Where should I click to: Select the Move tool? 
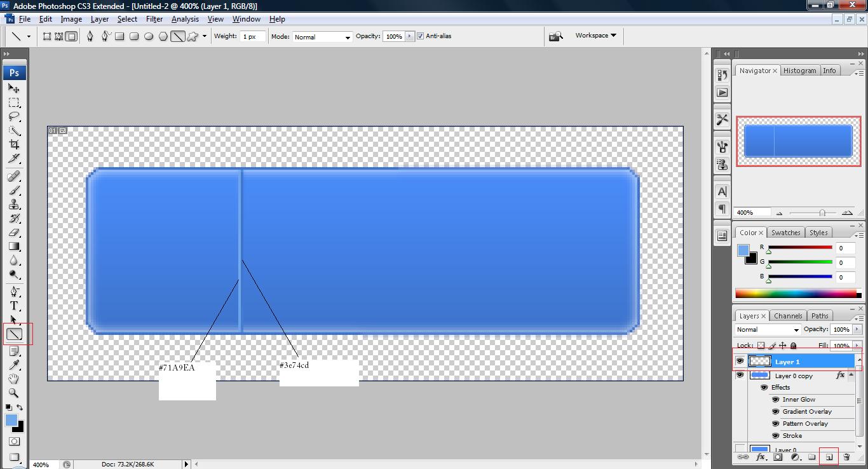[14, 88]
